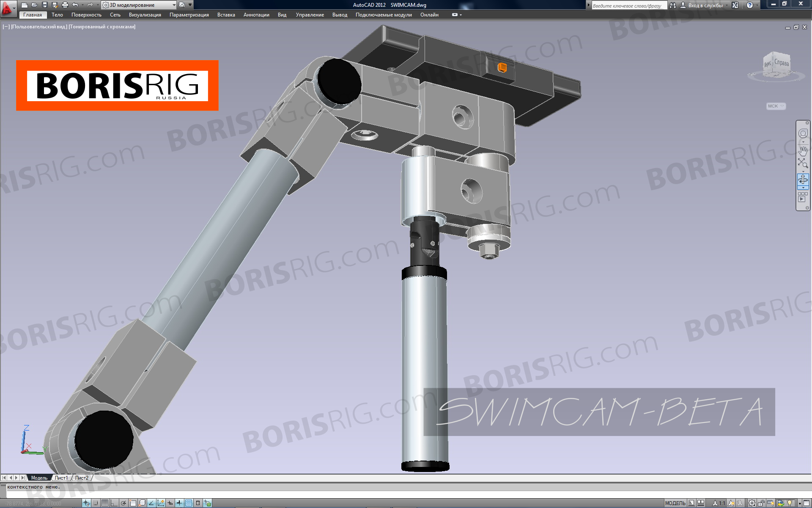Open the 3D моделирование workspace dropdown
The height and width of the screenshot is (508, 812).
[139, 5]
